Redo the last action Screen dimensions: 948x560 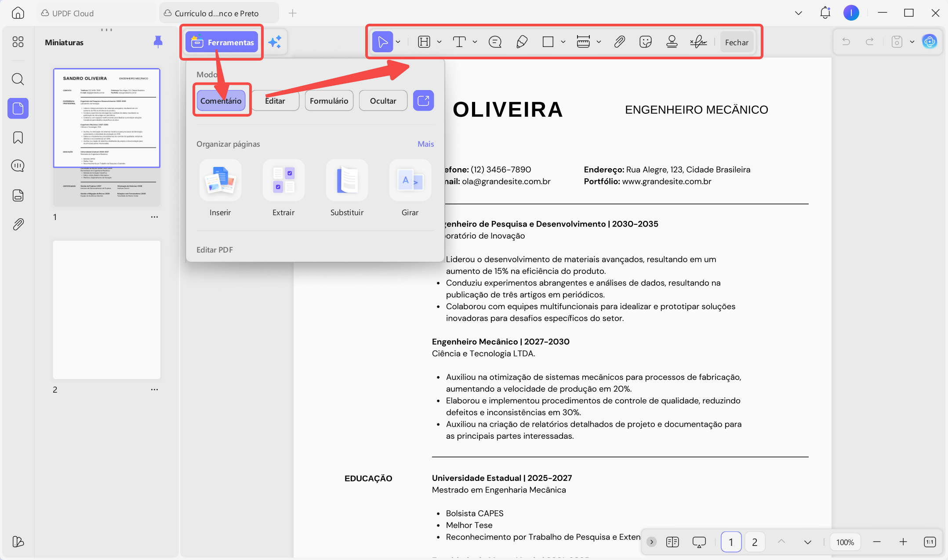(869, 42)
